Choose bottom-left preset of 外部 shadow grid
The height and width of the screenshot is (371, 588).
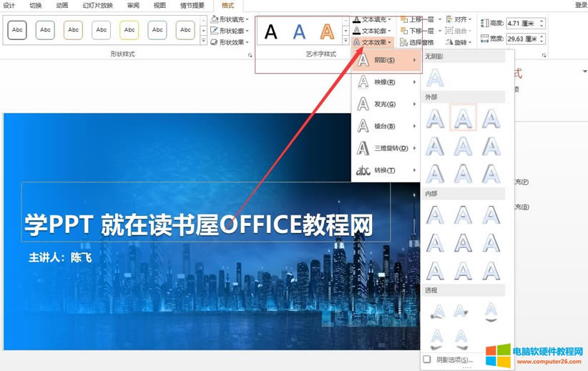click(x=435, y=174)
